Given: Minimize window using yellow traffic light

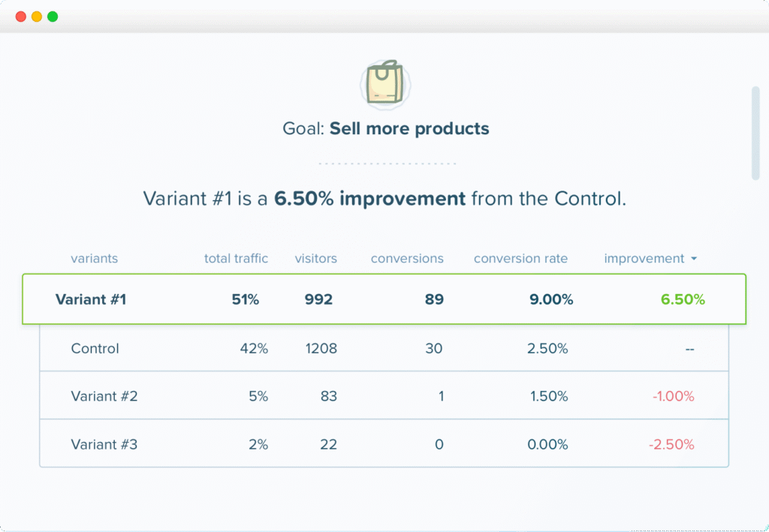Looking at the screenshot, I should click(36, 16).
